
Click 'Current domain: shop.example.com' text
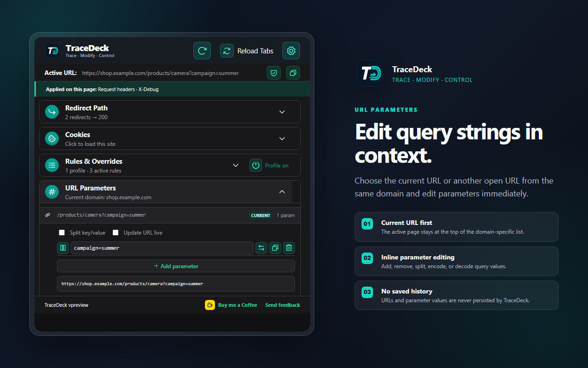click(x=108, y=197)
